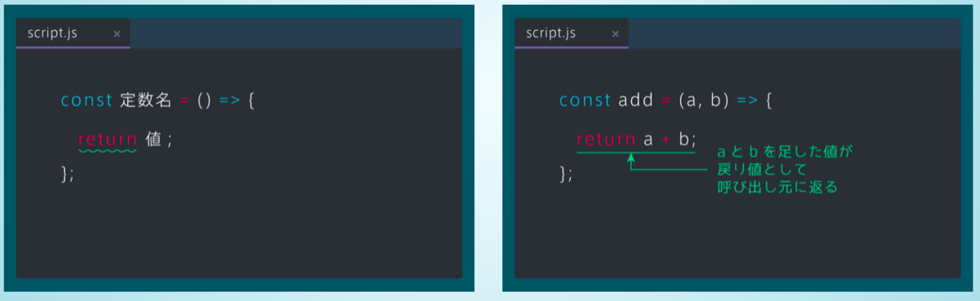Select the right script.js tab
The image size is (980, 301).
[572, 33]
